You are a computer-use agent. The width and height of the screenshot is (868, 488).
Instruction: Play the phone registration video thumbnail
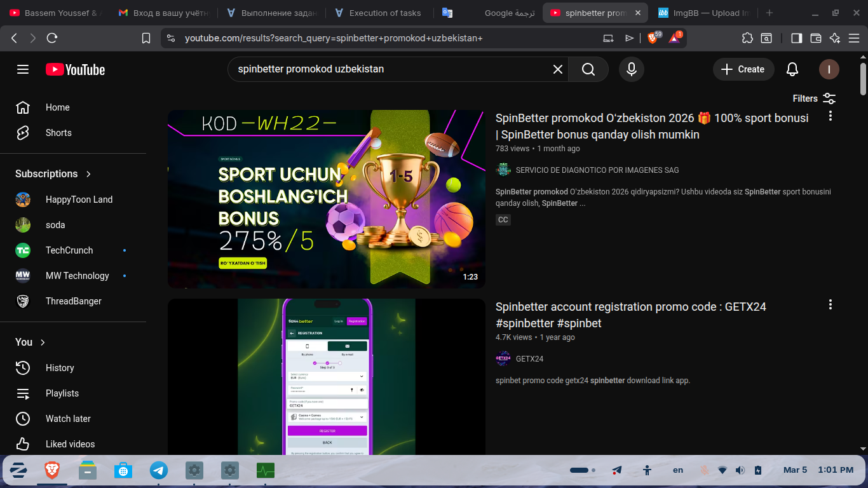tap(327, 377)
